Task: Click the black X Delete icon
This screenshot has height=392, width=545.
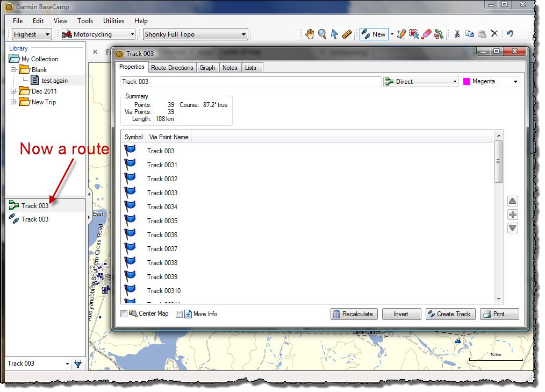Action: tap(494, 34)
